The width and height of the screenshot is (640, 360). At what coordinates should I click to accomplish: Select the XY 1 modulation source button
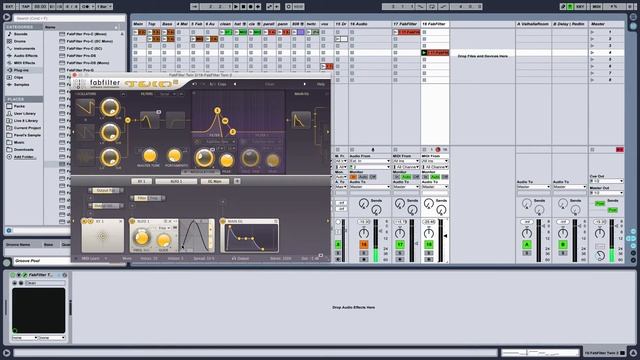pos(141,181)
